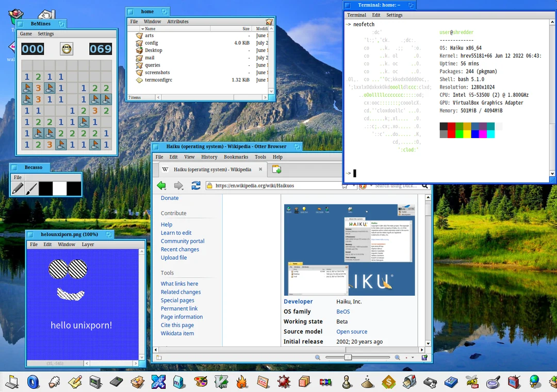Click the black color swatch in Becasso
Viewport: 557px width, 392px height.
tap(45, 188)
